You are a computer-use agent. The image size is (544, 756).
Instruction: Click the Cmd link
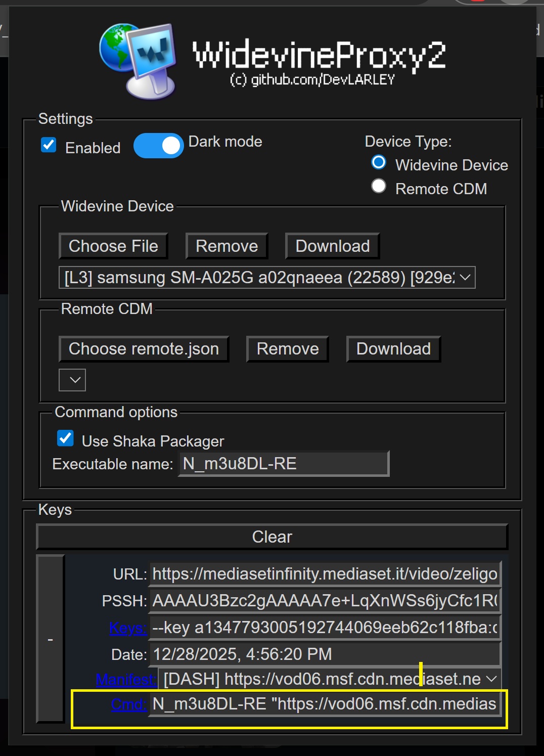click(129, 704)
